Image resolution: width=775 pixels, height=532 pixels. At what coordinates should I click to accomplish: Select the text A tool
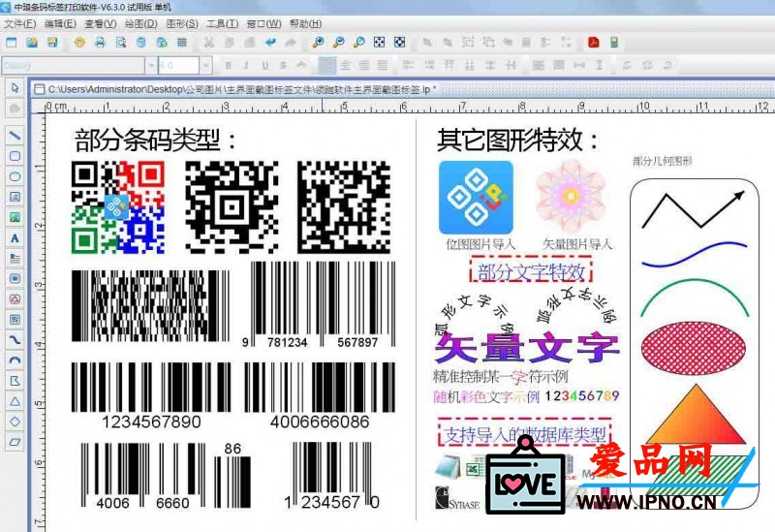point(15,237)
